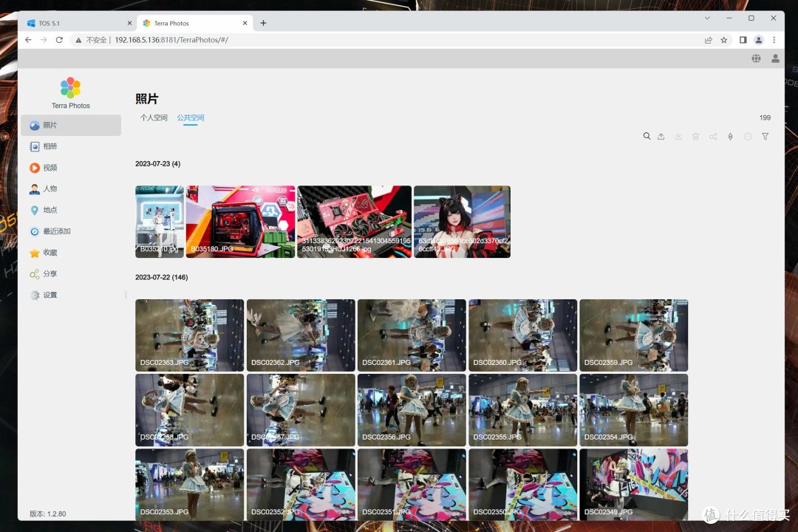Open thumbnail DSC02363.JPG
Screen dimensions: 798x532
pos(189,335)
